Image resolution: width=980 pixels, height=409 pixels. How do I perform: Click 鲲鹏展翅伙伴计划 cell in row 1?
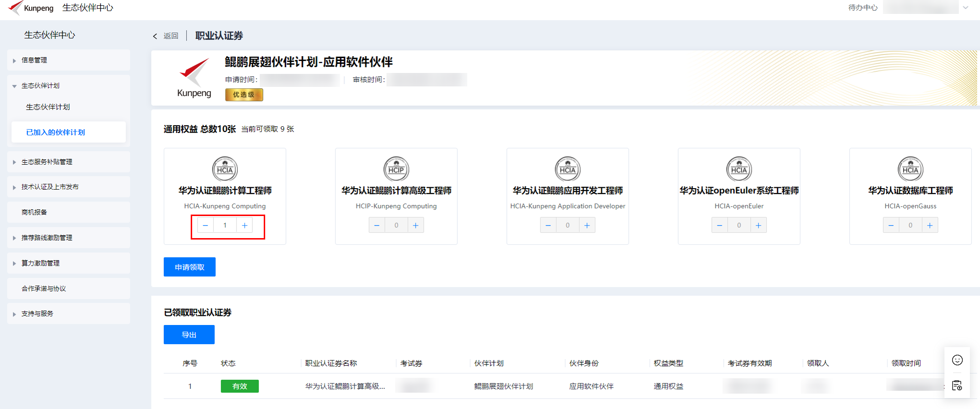(x=503, y=386)
